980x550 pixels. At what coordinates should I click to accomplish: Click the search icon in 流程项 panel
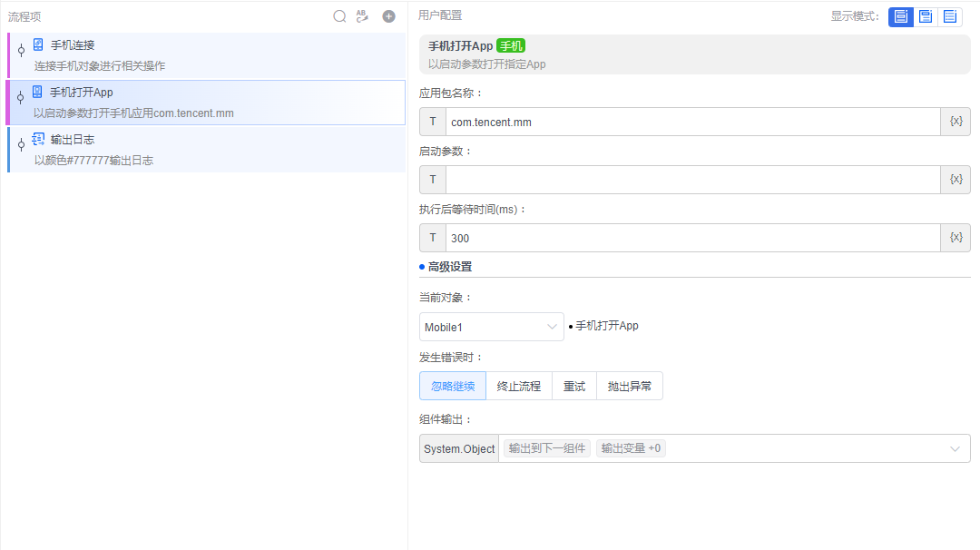(x=339, y=15)
